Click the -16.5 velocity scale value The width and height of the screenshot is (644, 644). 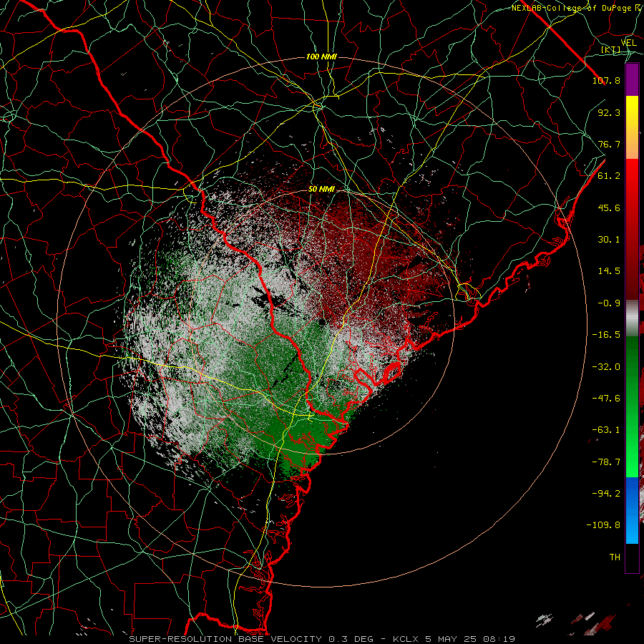click(606, 335)
